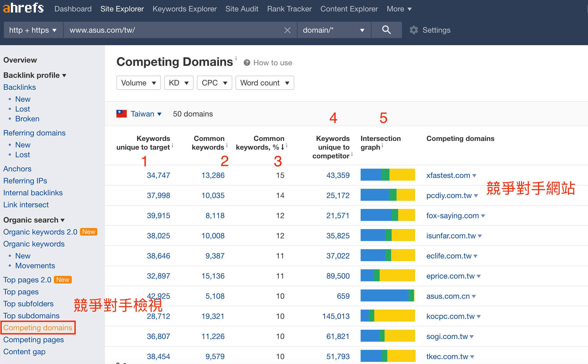588x364 pixels.
Task: Open Anchors in sidebar
Action: pos(17,169)
